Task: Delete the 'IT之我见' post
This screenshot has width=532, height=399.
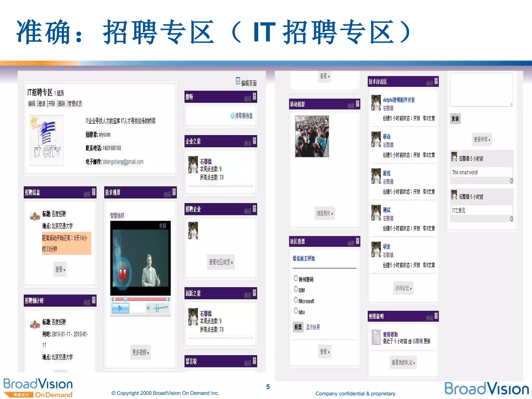Action: click(511, 219)
